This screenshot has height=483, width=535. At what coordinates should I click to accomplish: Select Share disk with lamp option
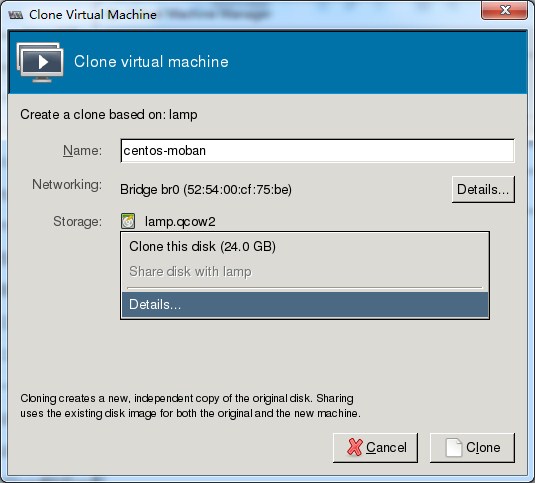pyautogui.click(x=305, y=272)
